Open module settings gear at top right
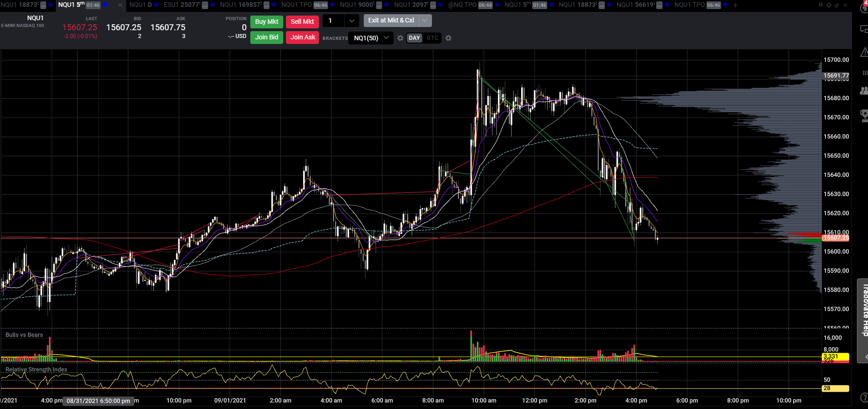868x409 pixels. (x=829, y=5)
